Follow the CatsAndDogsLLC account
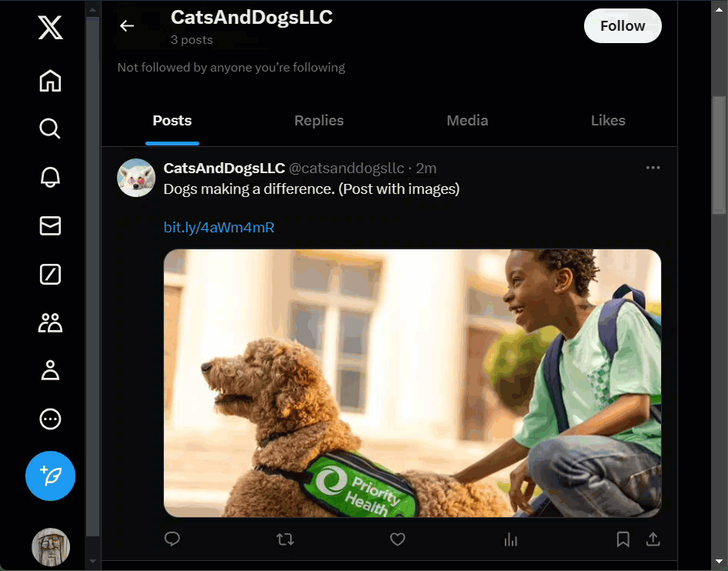 pyautogui.click(x=623, y=26)
